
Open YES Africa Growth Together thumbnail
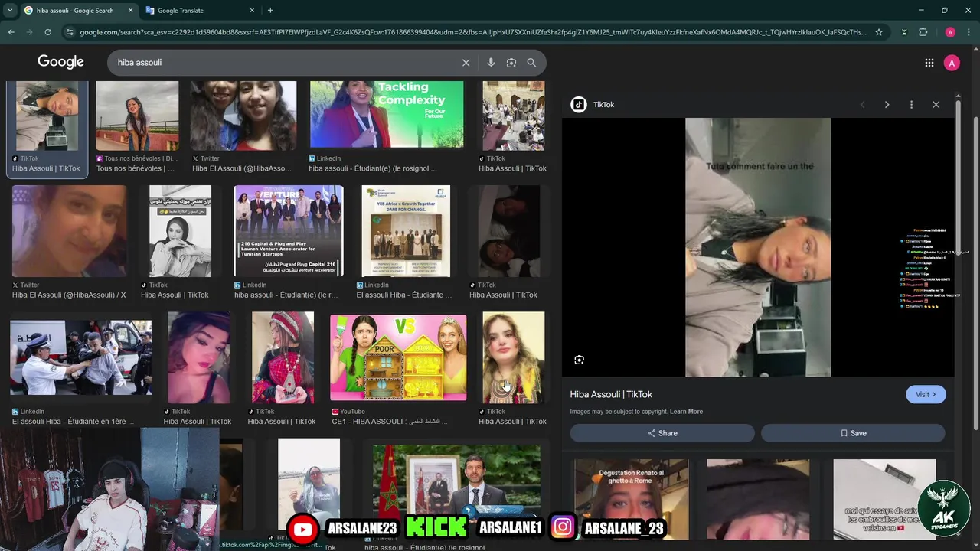tap(406, 231)
